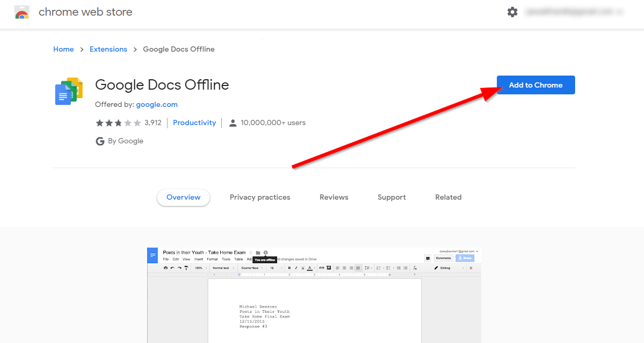Click the "10,000,000+ users" text
The image size is (644, 343).
click(x=273, y=123)
